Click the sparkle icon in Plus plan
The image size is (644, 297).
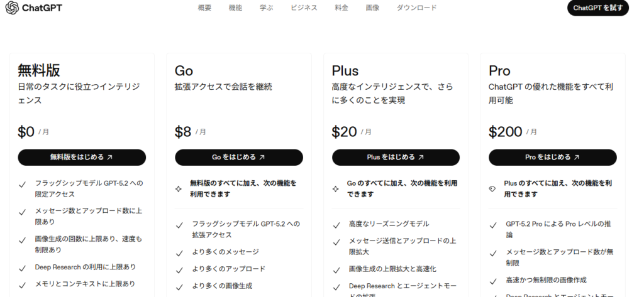tap(335, 188)
